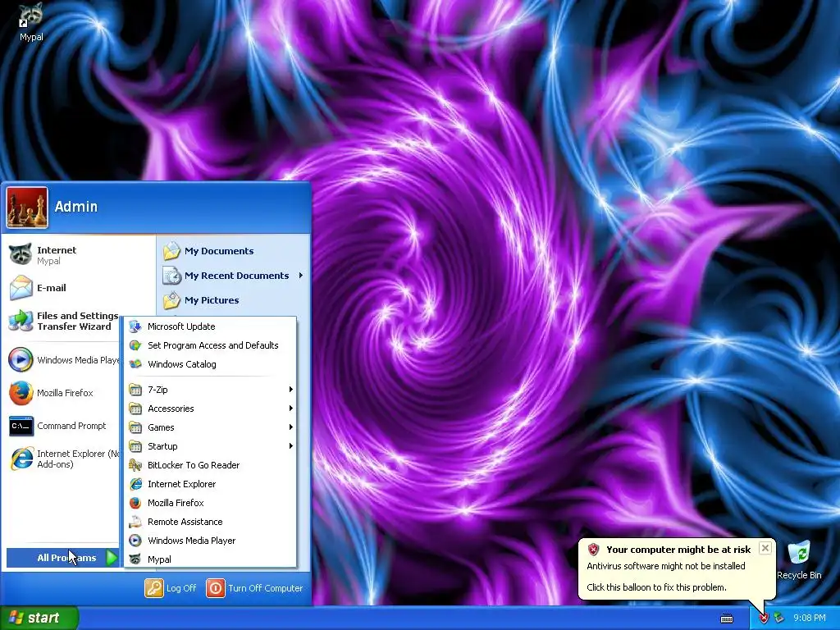Click the Startup folder icon
The width and height of the screenshot is (840, 630).
[135, 446]
